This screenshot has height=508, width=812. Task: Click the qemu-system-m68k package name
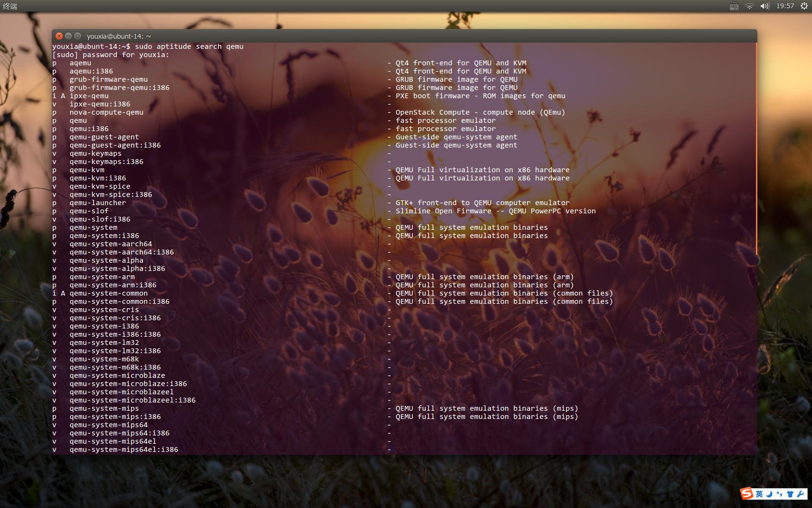tap(104, 359)
